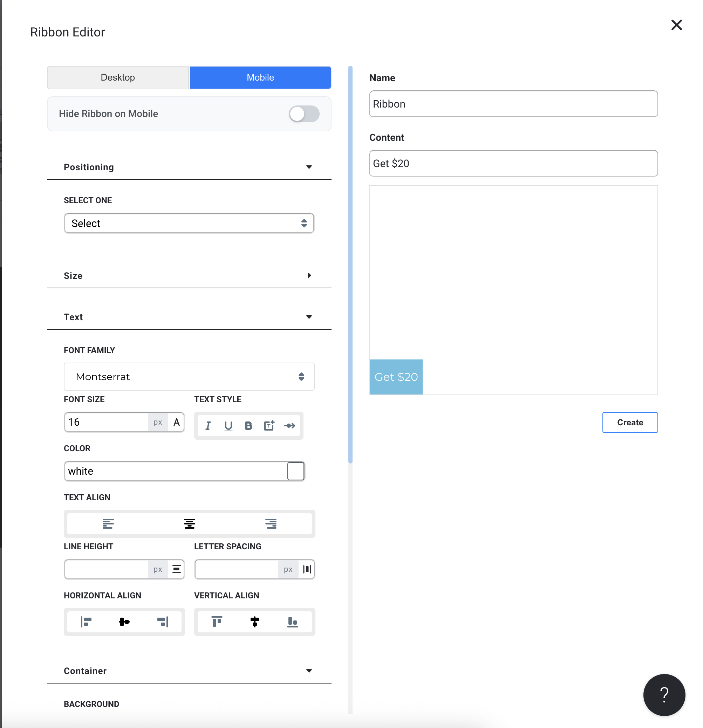Set horizontal align to center
The image size is (703, 728).
click(124, 621)
